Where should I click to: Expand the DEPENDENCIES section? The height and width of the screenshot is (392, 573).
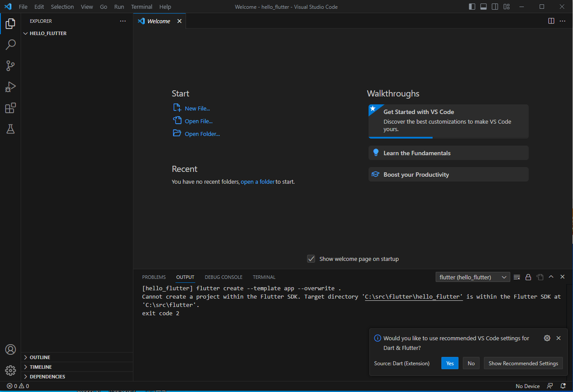point(77,377)
